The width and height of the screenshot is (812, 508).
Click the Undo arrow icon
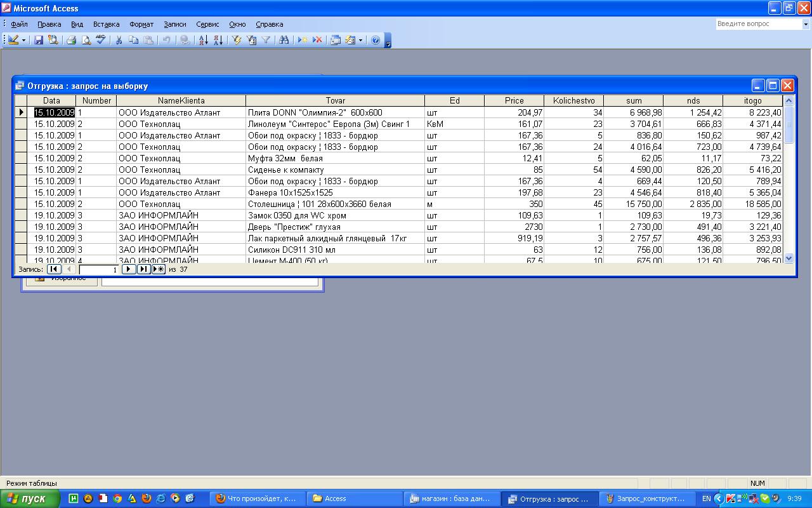[166, 39]
